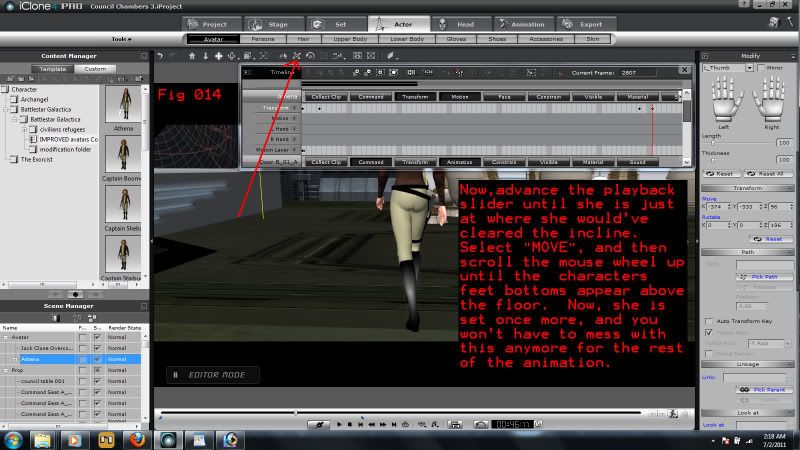Image resolution: width=800 pixels, height=450 pixels.
Task: Select the Upper Body sub-tab
Action: click(350, 39)
